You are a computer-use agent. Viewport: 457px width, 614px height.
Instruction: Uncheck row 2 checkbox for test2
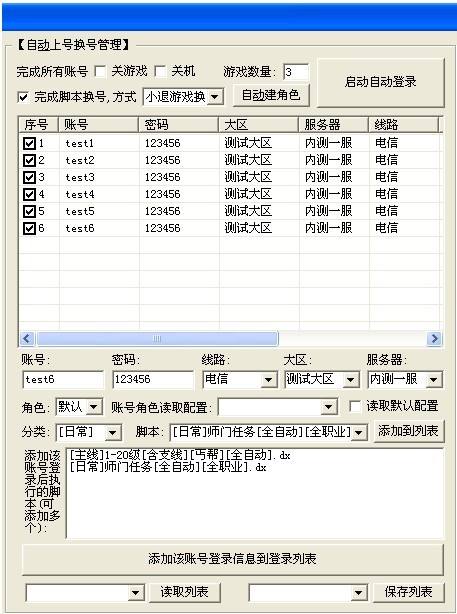(29, 160)
